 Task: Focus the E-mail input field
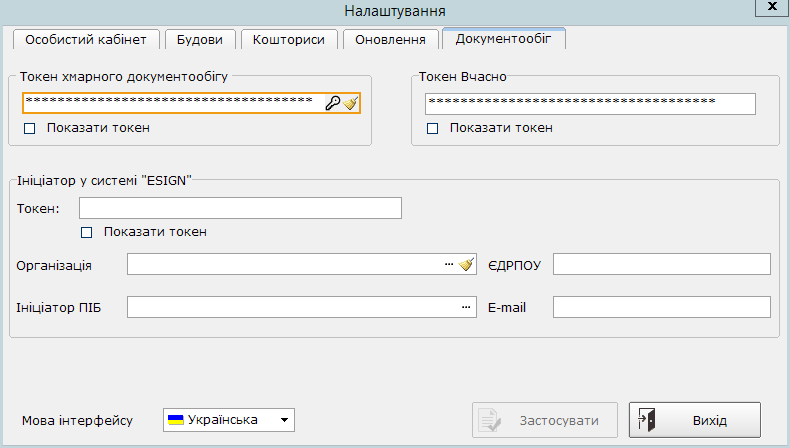point(661,307)
